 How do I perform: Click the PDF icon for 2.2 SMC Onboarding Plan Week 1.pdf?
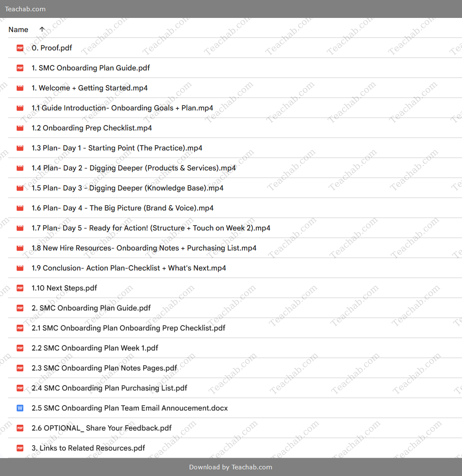pos(20,348)
